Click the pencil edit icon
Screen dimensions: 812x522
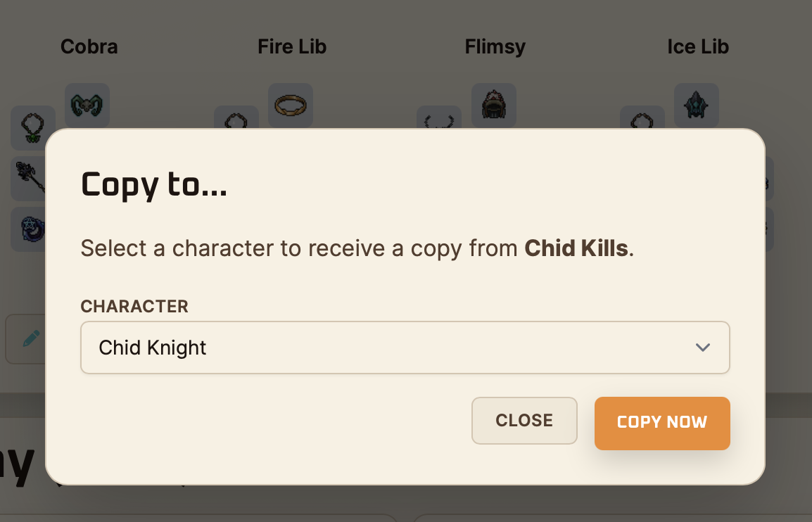coord(30,338)
